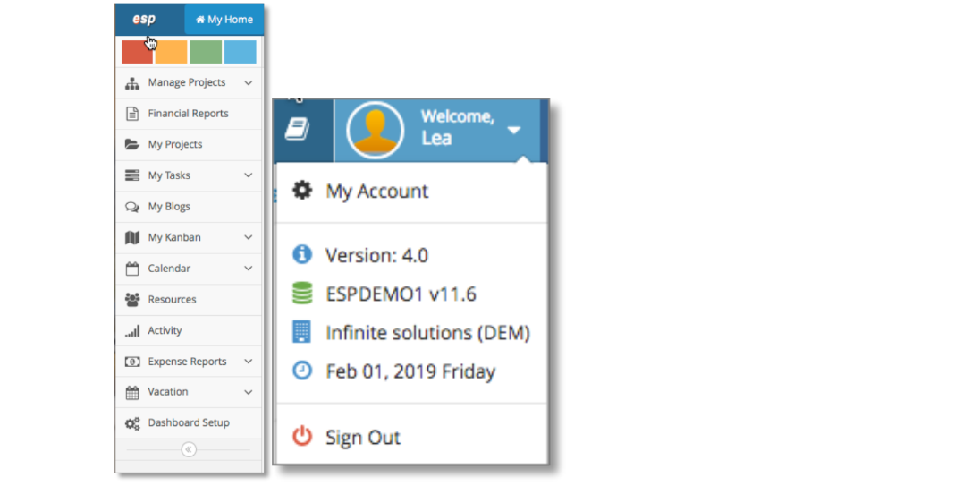This screenshot has height=486, width=980.
Task: Click the light blue color tile
Action: pyautogui.click(x=240, y=52)
